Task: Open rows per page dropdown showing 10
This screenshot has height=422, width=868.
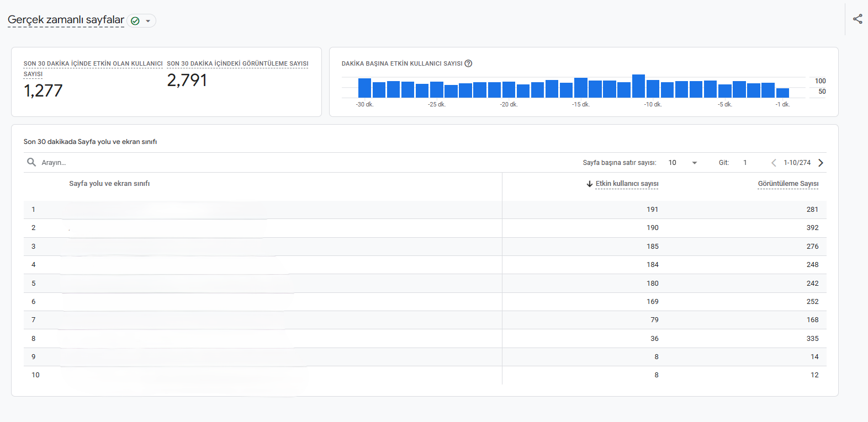Action: point(683,163)
